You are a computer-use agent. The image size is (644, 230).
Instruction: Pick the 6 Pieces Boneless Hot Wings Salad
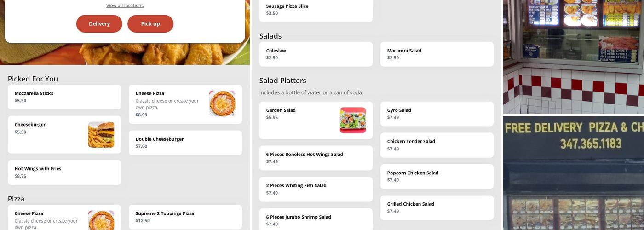[x=316, y=158]
